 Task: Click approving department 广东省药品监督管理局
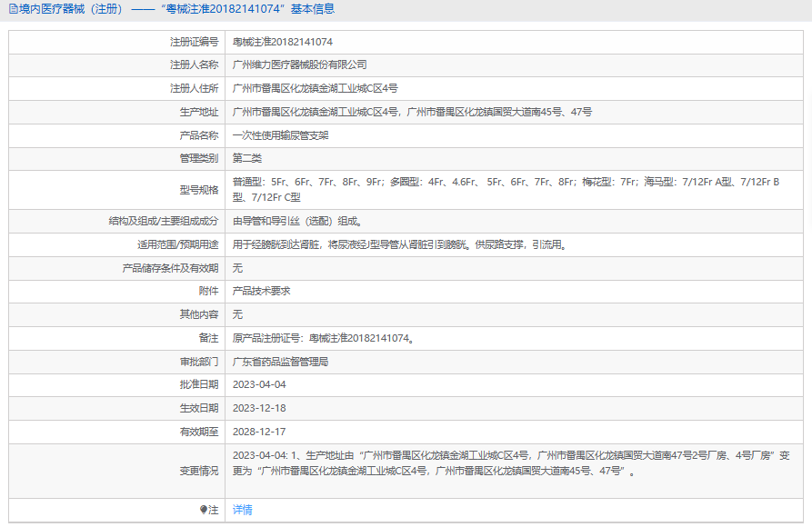click(x=280, y=362)
